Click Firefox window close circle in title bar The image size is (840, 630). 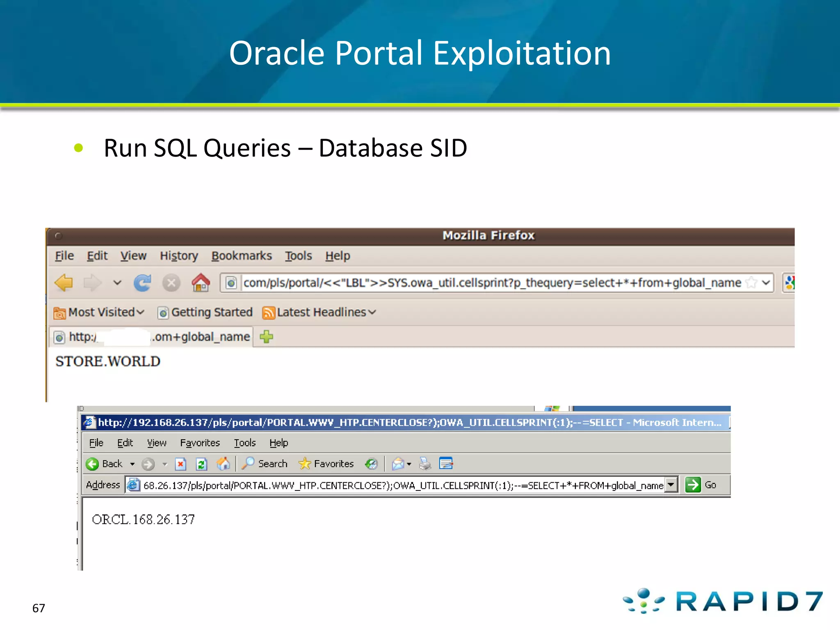(x=58, y=235)
